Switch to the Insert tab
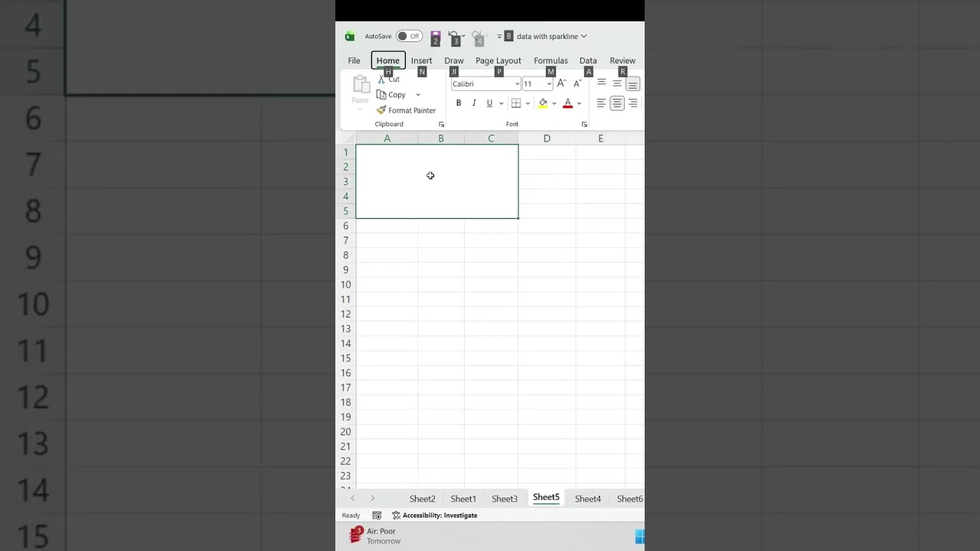 tap(421, 60)
